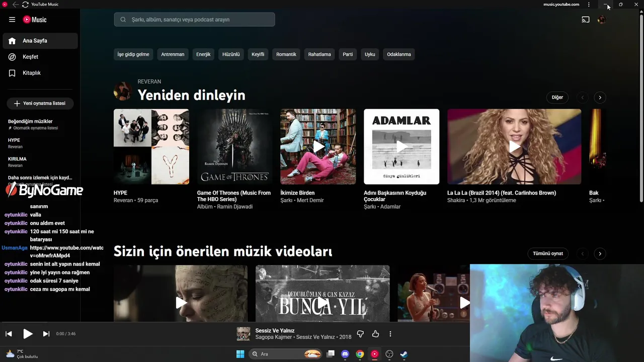Viewport: 644px width, 362px height.
Task: Click the Sessiz Ve Yalnız album thumbnail
Action: coord(244,334)
